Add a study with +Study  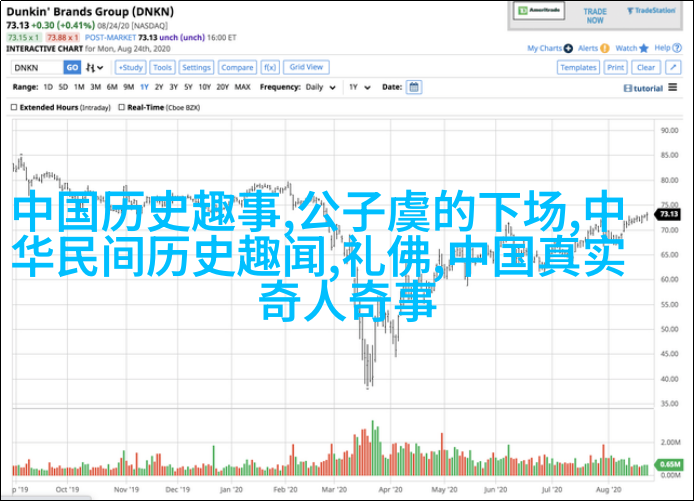131,67
